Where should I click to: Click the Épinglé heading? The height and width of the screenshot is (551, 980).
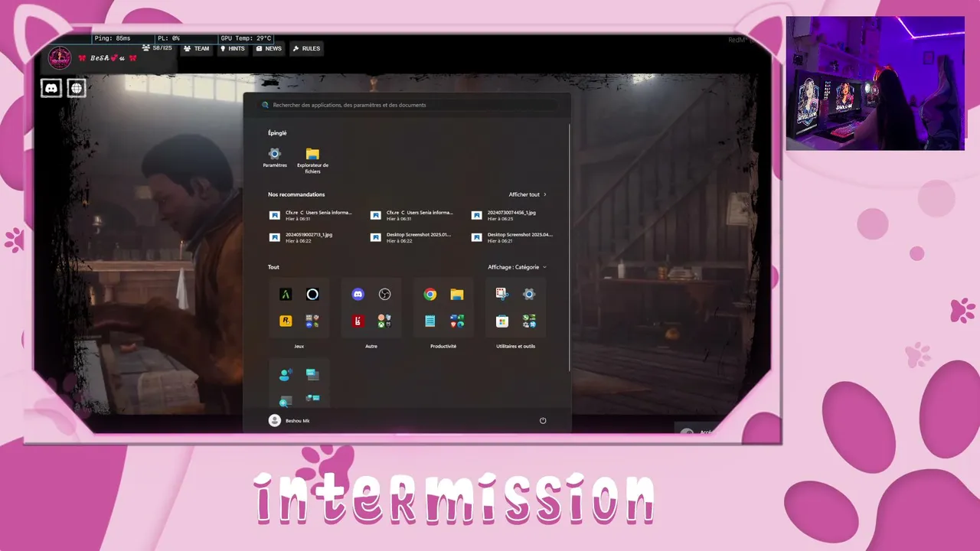coord(277,133)
